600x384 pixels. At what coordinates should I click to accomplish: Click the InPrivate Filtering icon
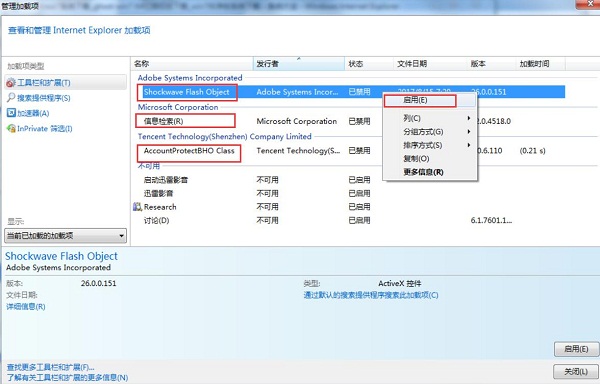click(x=11, y=129)
